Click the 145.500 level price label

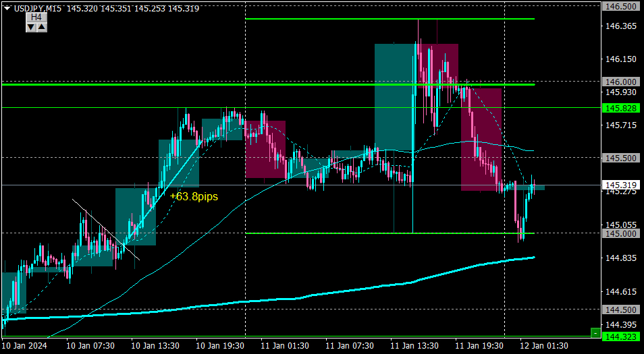click(621, 158)
